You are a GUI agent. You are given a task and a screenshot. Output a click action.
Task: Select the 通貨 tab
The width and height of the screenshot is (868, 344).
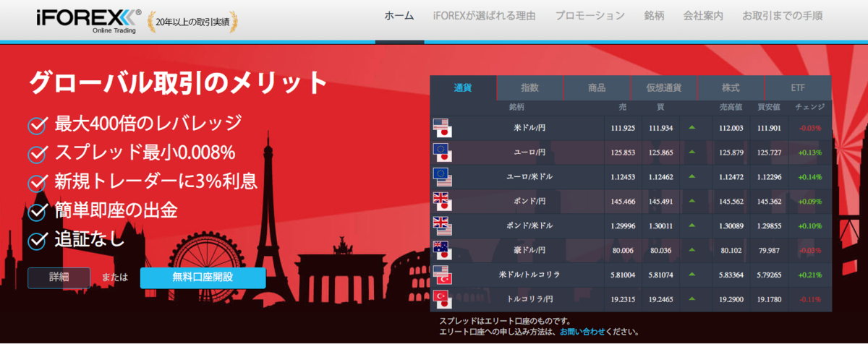[x=463, y=87]
